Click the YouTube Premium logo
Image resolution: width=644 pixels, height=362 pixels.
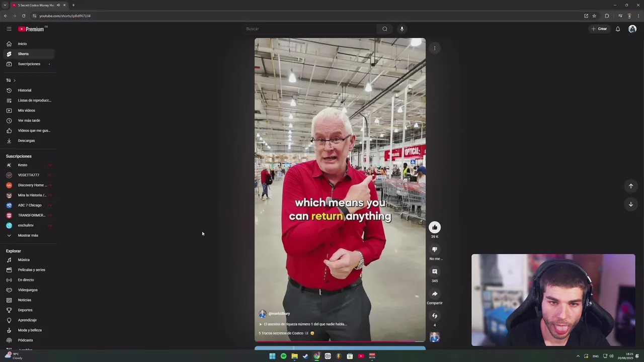click(x=31, y=29)
